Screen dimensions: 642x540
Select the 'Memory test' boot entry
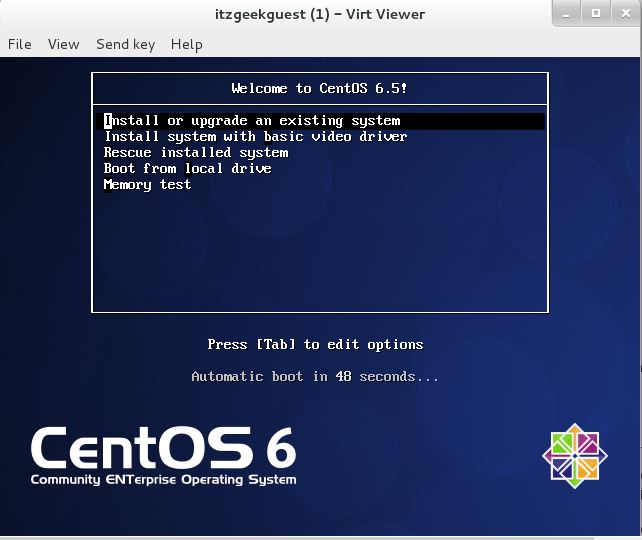pos(147,185)
